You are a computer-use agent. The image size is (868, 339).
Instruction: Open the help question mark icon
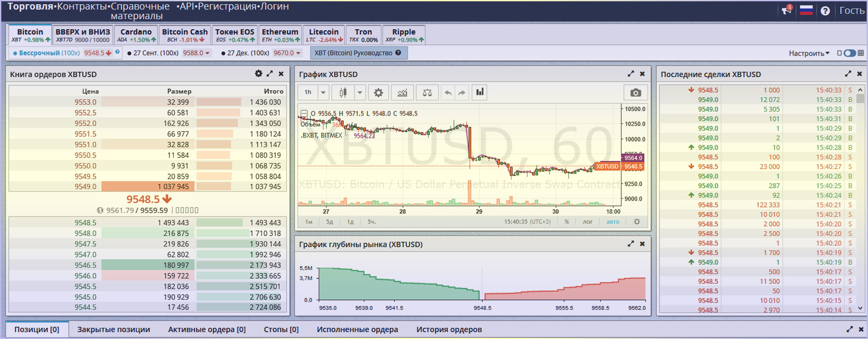pyautogui.click(x=825, y=11)
